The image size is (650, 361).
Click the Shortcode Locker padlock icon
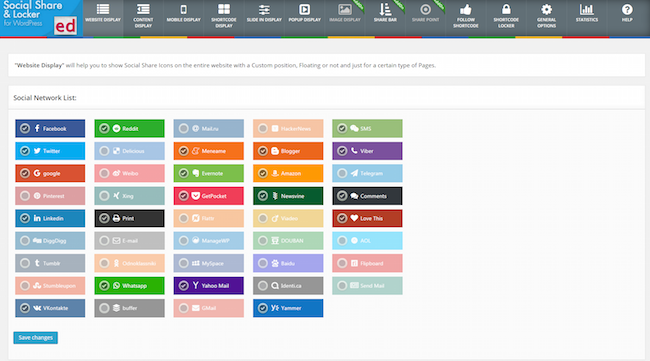(x=506, y=9)
